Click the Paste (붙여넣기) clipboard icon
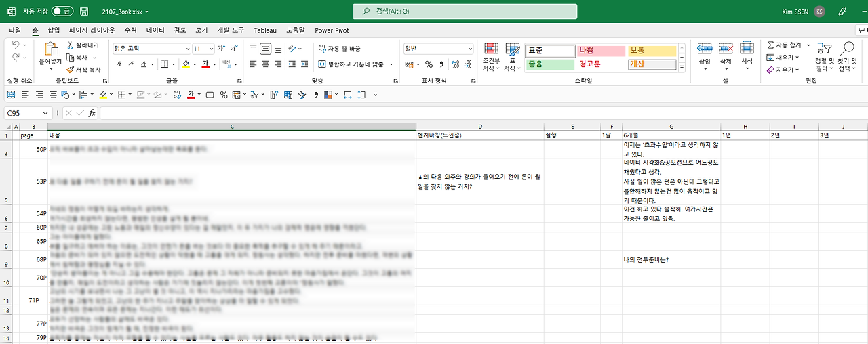 coord(51,49)
